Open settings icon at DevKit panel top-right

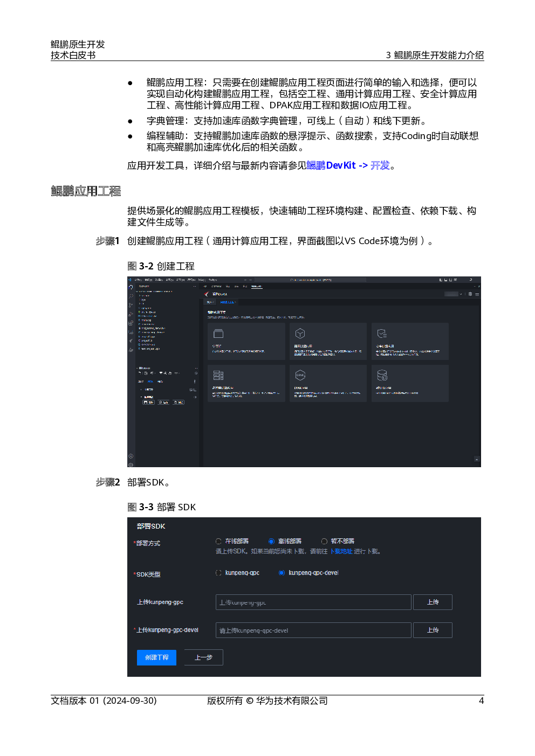click(470, 294)
